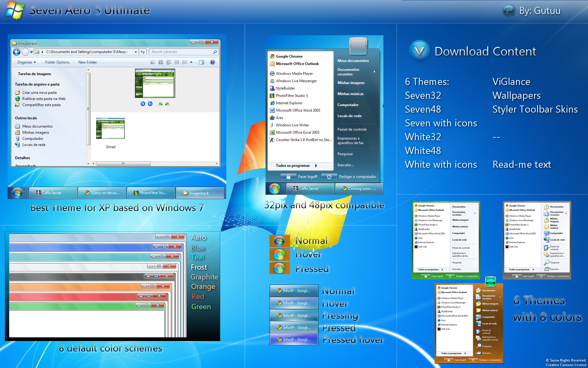588x368 pixels.
Task: Click the Pressed hover InfoXP taskbar sample
Action: tap(294, 339)
